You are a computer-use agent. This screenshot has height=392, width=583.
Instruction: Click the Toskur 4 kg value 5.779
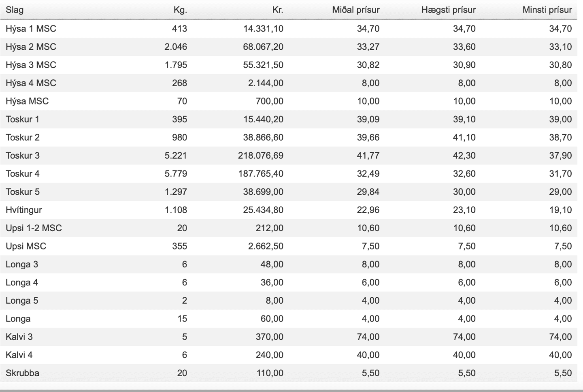coord(176,174)
